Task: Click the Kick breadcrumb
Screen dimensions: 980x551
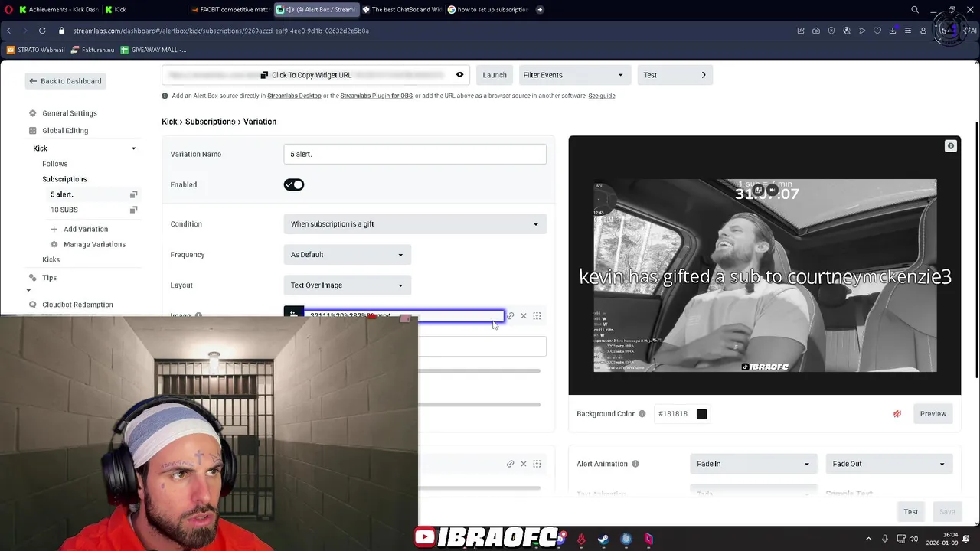Action: click(x=169, y=122)
